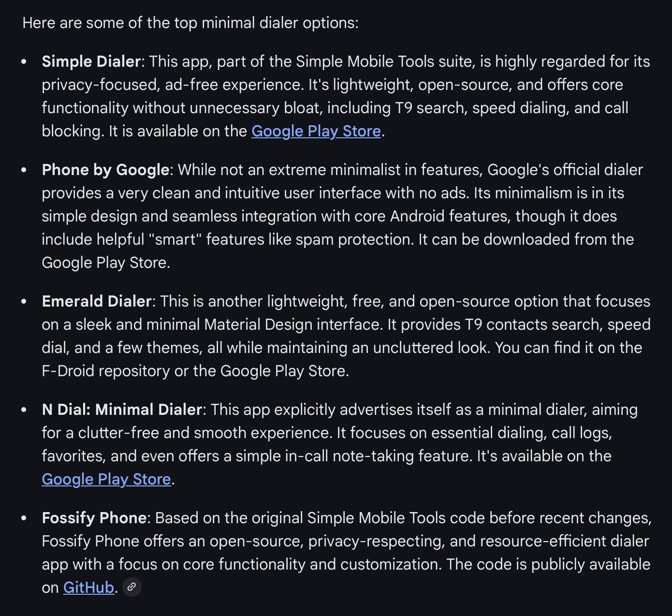Click the link chain icon beside GitHub
This screenshot has width=672, height=616.
point(131,587)
